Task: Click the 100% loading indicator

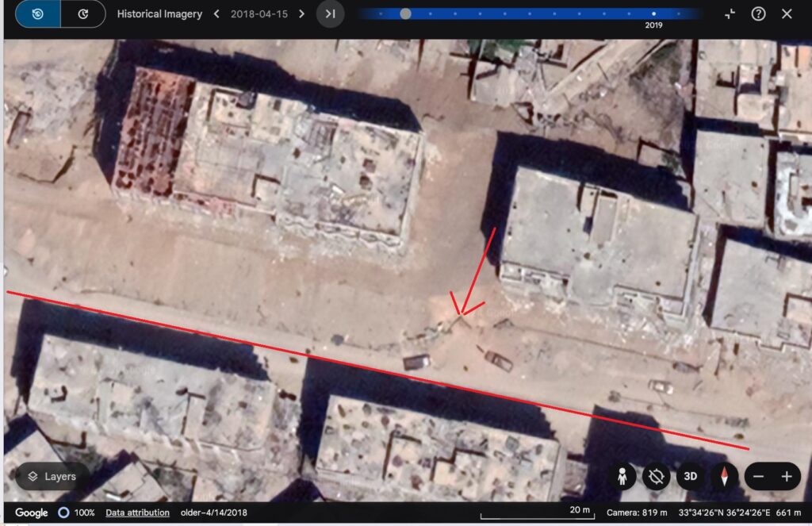Action: pos(77,513)
